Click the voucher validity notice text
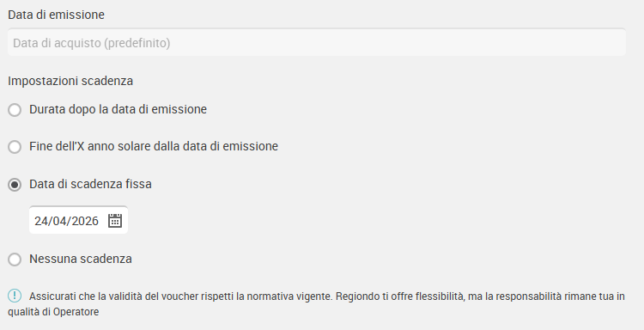This screenshot has height=330, width=644. coord(316,303)
